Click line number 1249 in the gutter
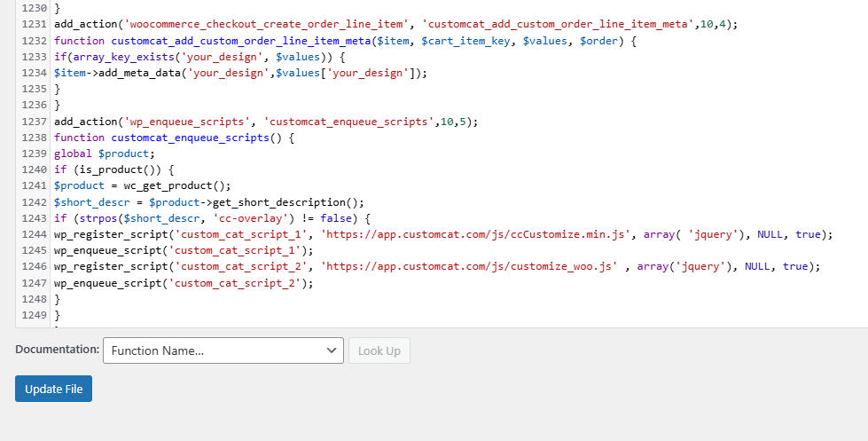Viewport: 868px width, 441px height. point(34,315)
